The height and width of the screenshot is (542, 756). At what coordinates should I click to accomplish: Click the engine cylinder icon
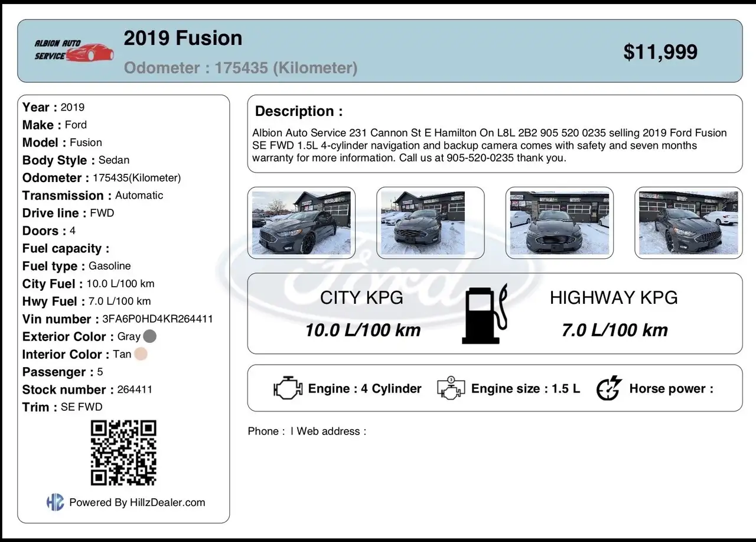coord(288,388)
